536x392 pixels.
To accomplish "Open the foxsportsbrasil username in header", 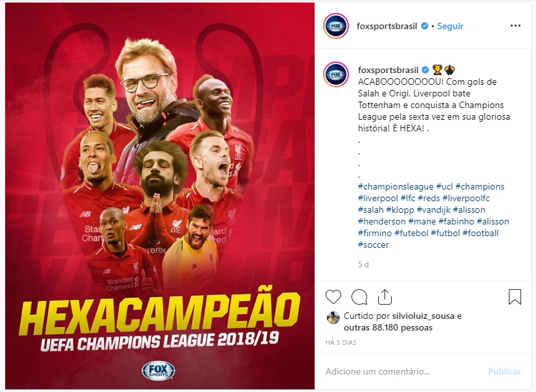I will [386, 26].
